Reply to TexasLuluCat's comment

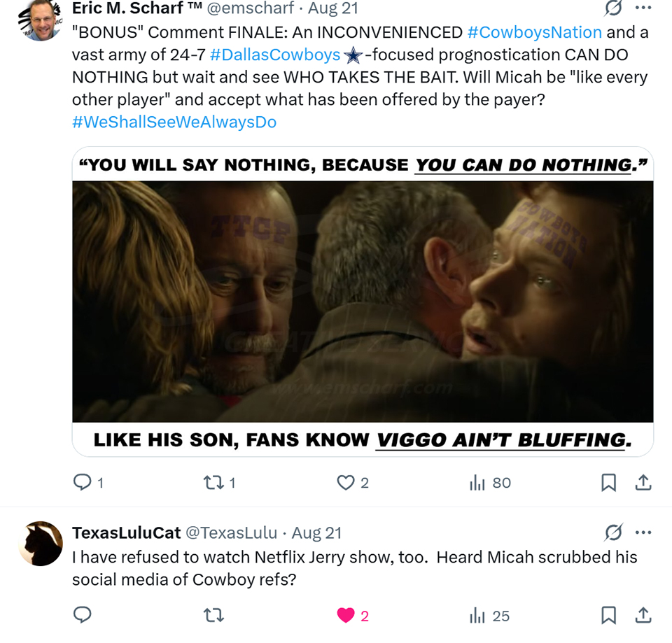(83, 615)
